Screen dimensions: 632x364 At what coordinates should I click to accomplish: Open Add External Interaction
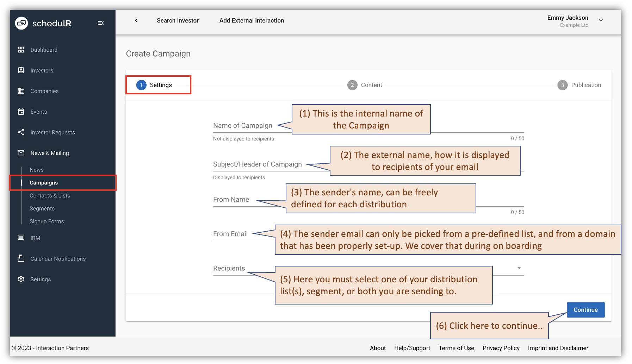[x=252, y=20]
